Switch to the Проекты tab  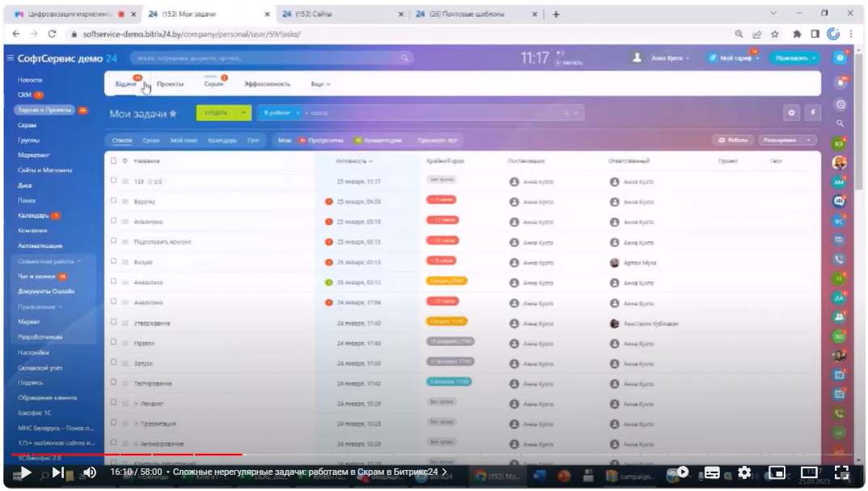tap(170, 84)
